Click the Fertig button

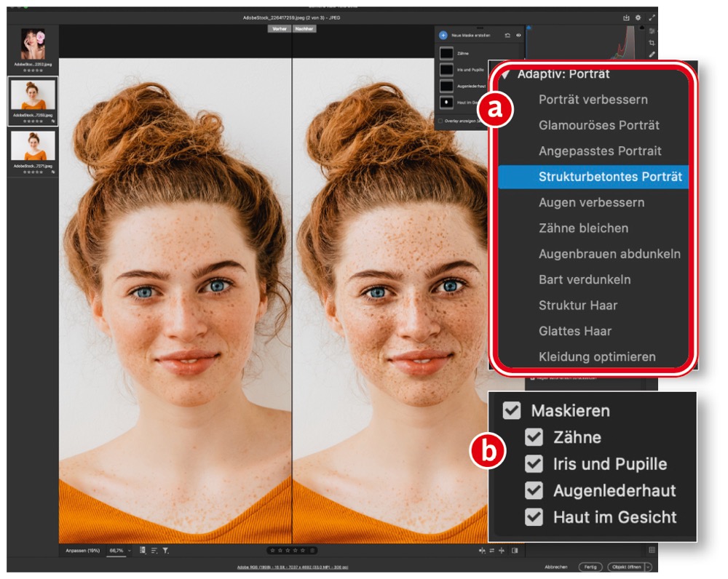coord(590,567)
